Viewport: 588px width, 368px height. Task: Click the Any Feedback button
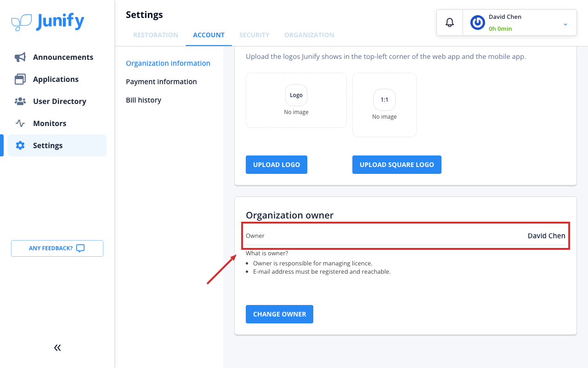[x=57, y=248]
